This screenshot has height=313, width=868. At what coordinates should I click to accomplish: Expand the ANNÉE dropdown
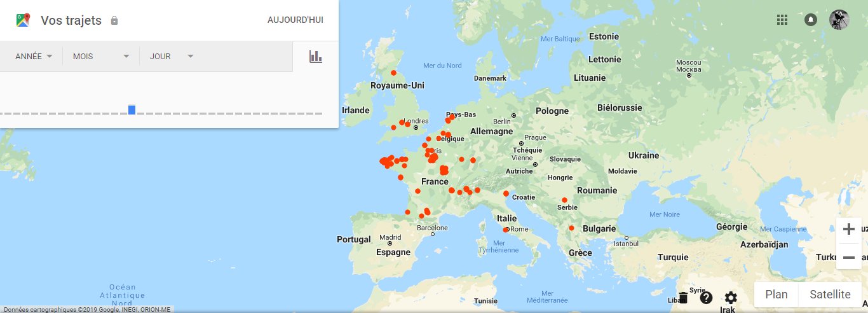[34, 57]
